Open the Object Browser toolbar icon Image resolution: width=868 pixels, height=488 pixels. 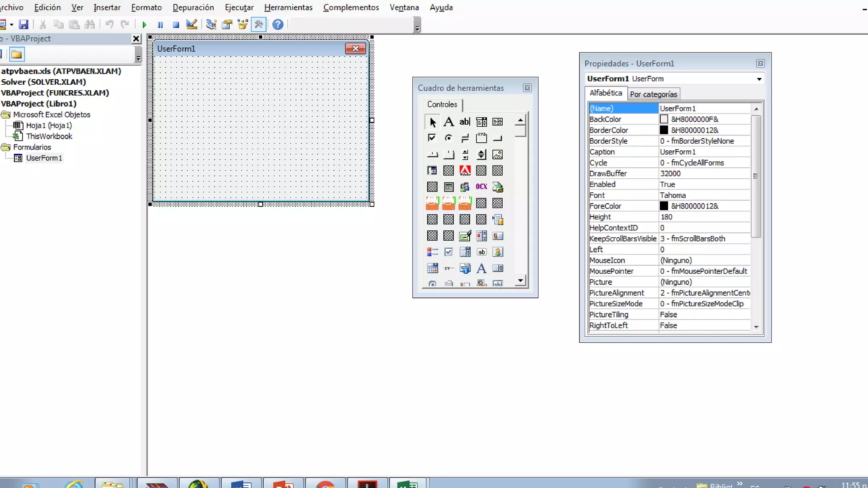242,25
